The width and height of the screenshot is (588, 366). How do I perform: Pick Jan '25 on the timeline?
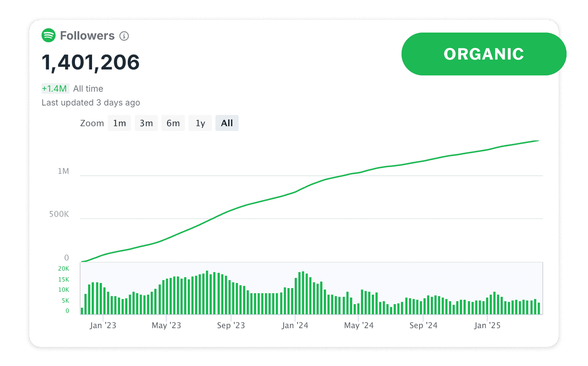(487, 326)
